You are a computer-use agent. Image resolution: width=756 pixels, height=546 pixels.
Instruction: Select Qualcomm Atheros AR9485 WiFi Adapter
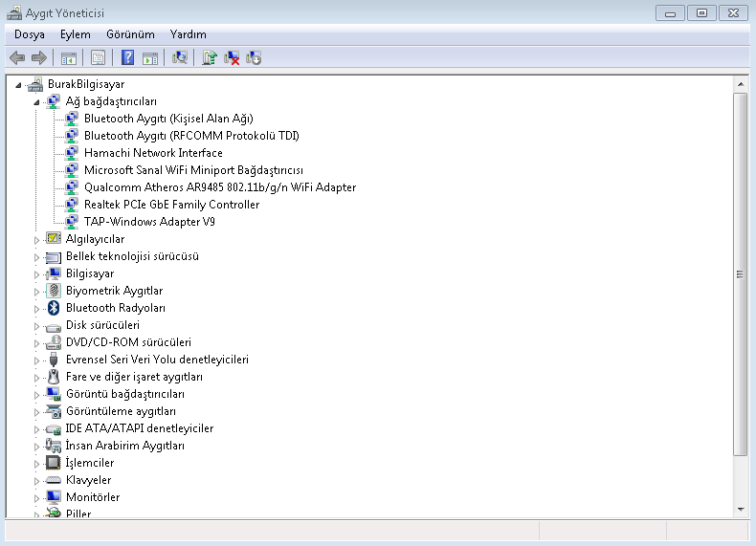pyautogui.click(x=220, y=187)
